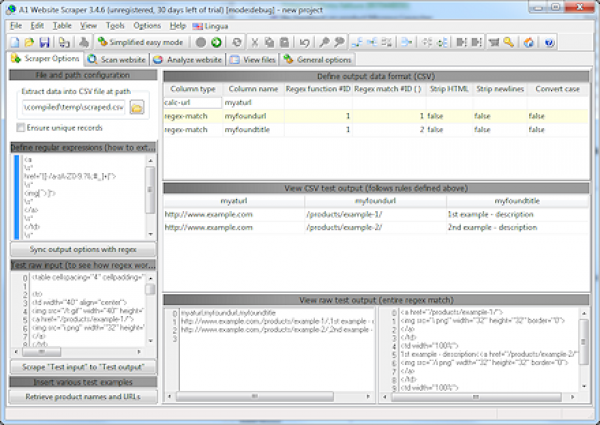This screenshot has width=600, height=425.
Task: Click the Open project folder icon
Action: tap(31, 42)
